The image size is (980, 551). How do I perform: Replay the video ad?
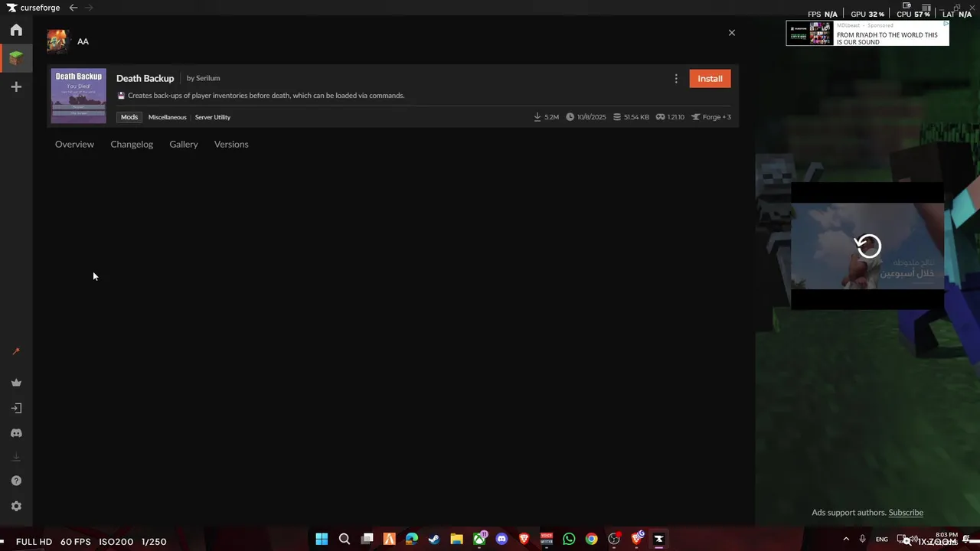click(868, 246)
